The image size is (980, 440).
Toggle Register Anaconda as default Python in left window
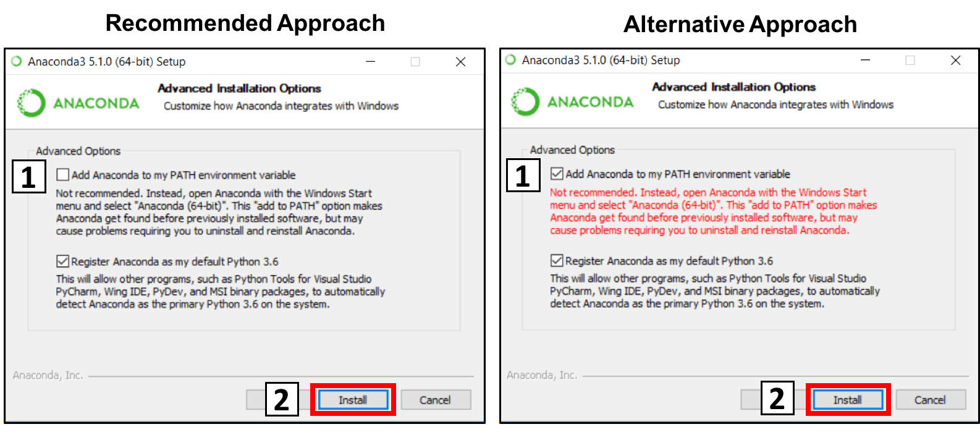62,261
